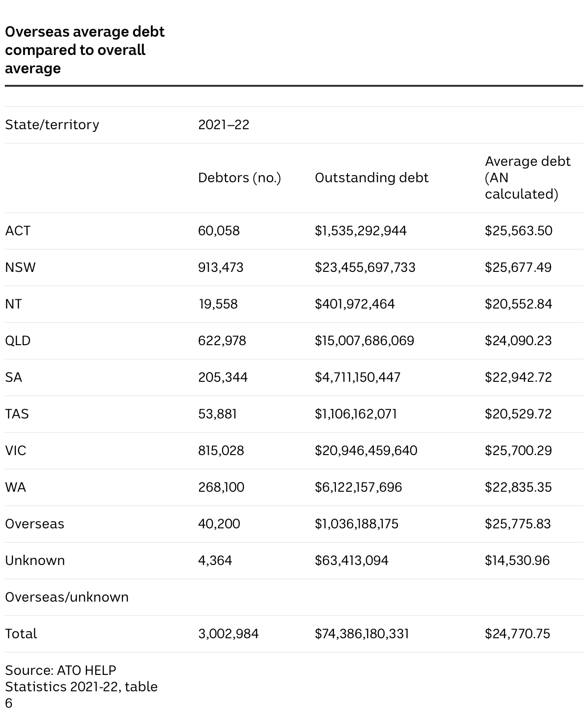Click the Total outstanding debt $74,386,180,331
Image resolution: width=588 pixels, height=726 pixels.
tap(361, 634)
